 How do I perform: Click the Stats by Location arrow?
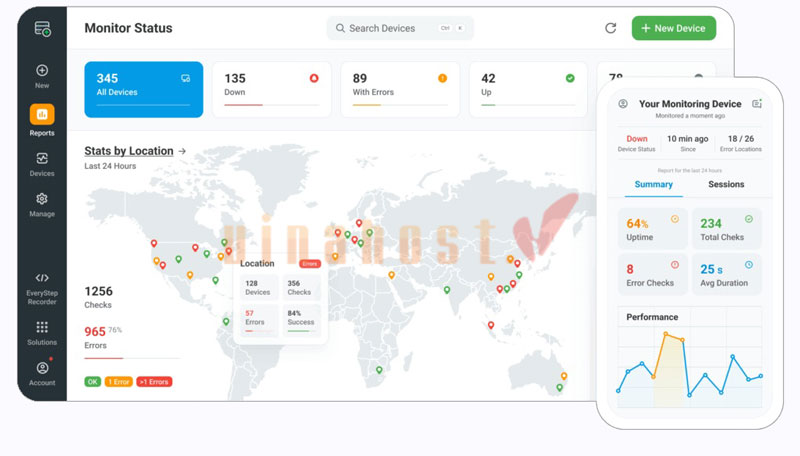point(182,151)
